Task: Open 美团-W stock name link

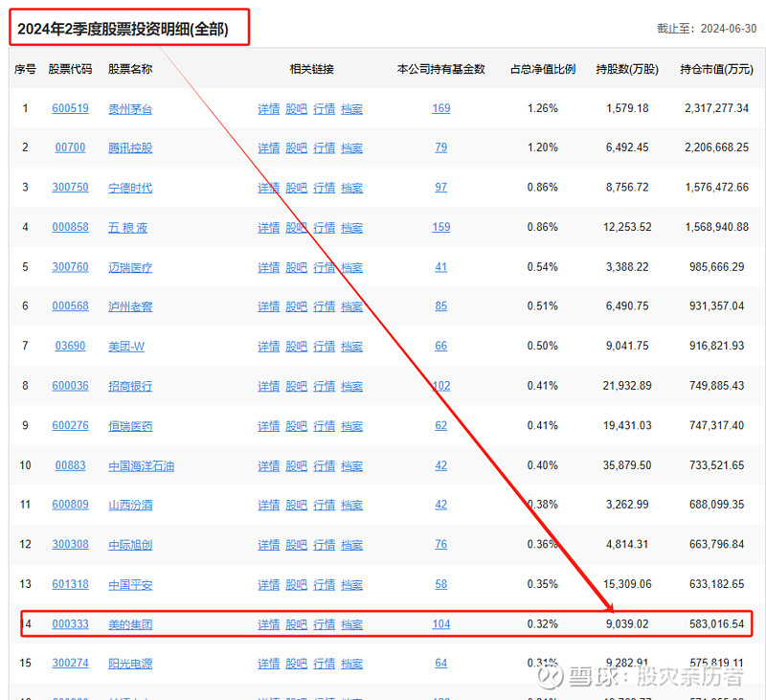Action: (x=126, y=347)
